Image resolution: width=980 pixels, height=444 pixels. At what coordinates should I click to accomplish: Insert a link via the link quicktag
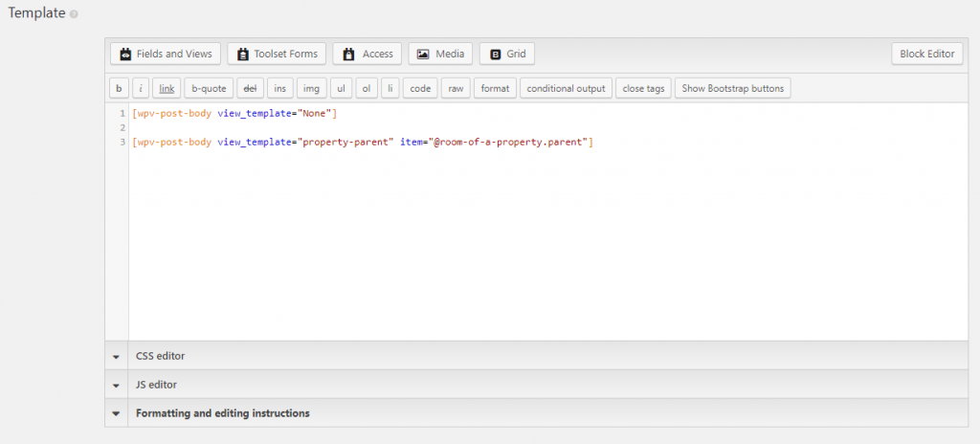coord(167,88)
